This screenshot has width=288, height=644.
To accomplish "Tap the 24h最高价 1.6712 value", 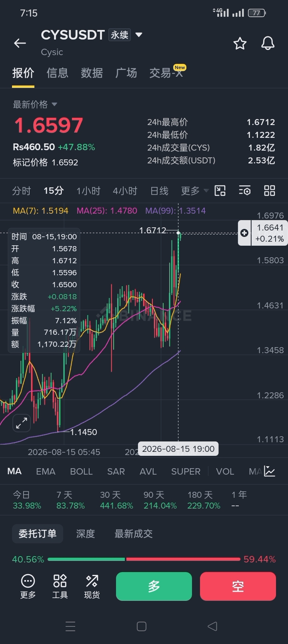I will coord(260,122).
